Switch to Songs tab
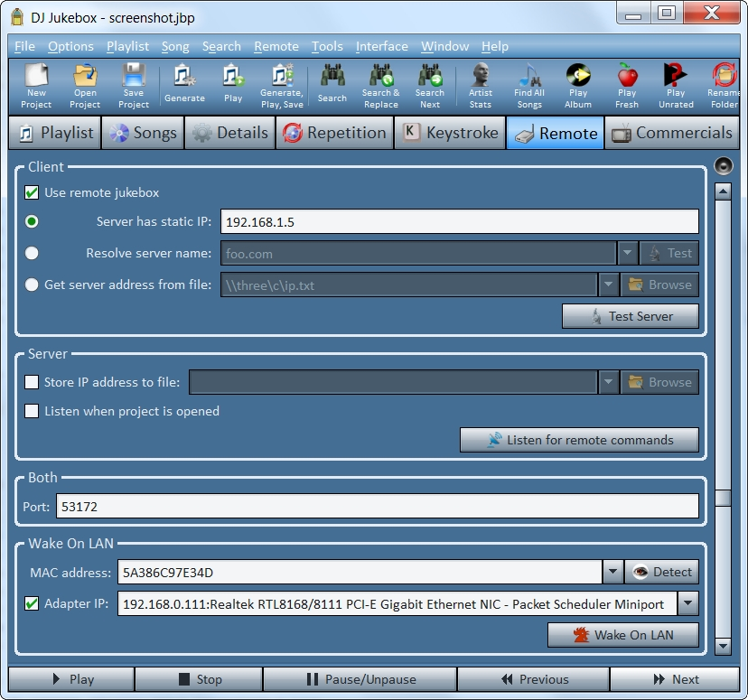The height and width of the screenshot is (700, 748). click(143, 133)
